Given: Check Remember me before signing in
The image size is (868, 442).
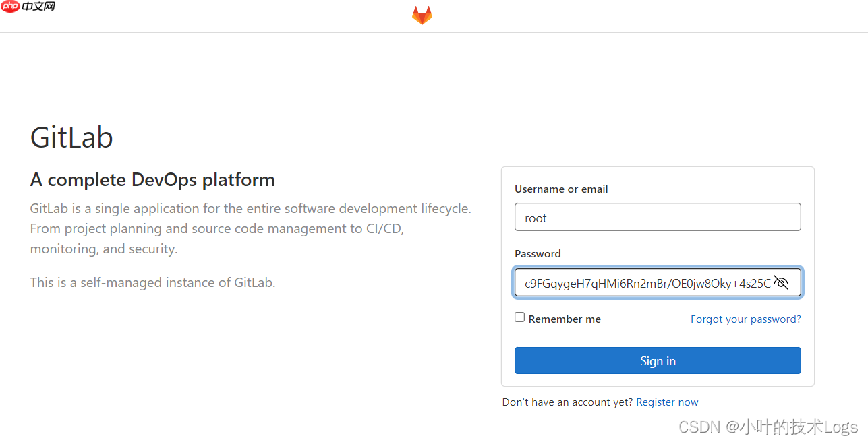Looking at the screenshot, I should pos(519,317).
